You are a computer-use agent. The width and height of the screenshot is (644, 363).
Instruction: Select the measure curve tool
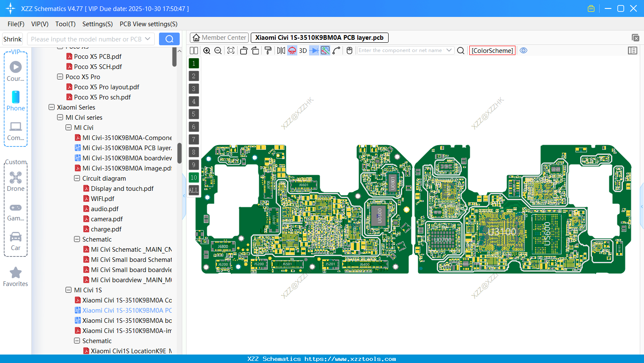[337, 50]
